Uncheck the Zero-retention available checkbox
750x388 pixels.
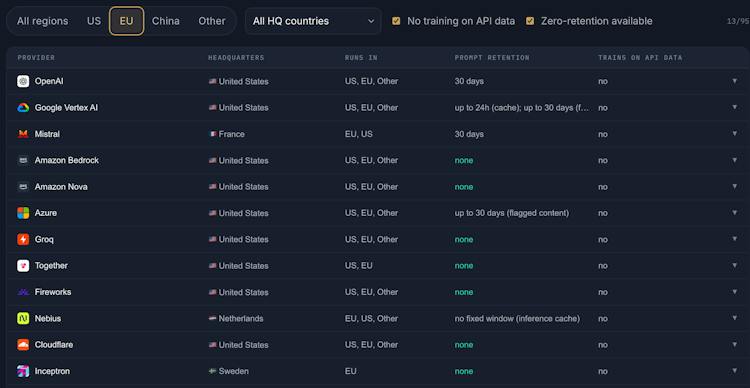(530, 21)
